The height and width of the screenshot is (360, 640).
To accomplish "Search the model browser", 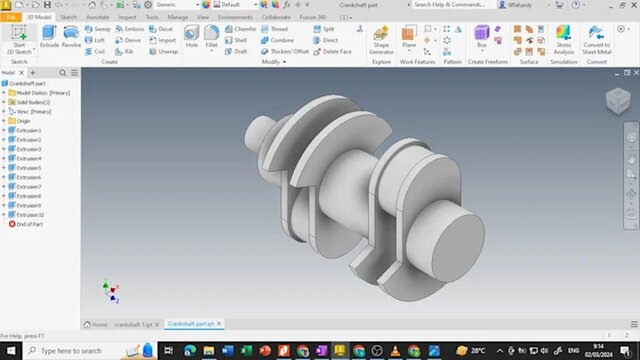I will click(x=62, y=73).
